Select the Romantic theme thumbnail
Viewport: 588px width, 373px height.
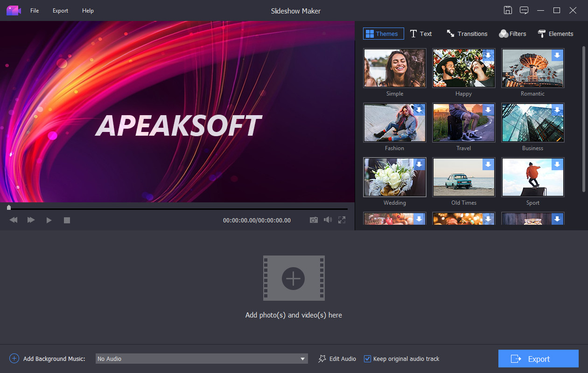532,68
